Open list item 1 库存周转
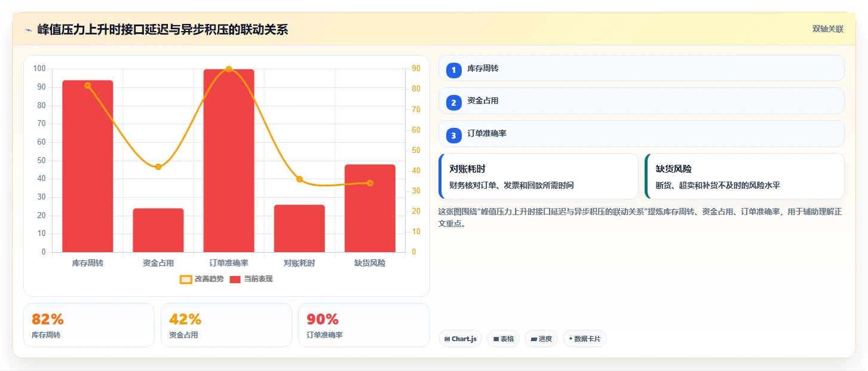868x371 pixels. (x=641, y=68)
